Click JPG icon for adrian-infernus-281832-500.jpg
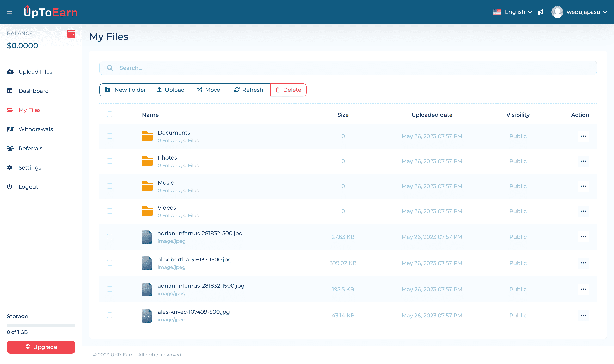This screenshot has height=364, width=614. pyautogui.click(x=147, y=237)
